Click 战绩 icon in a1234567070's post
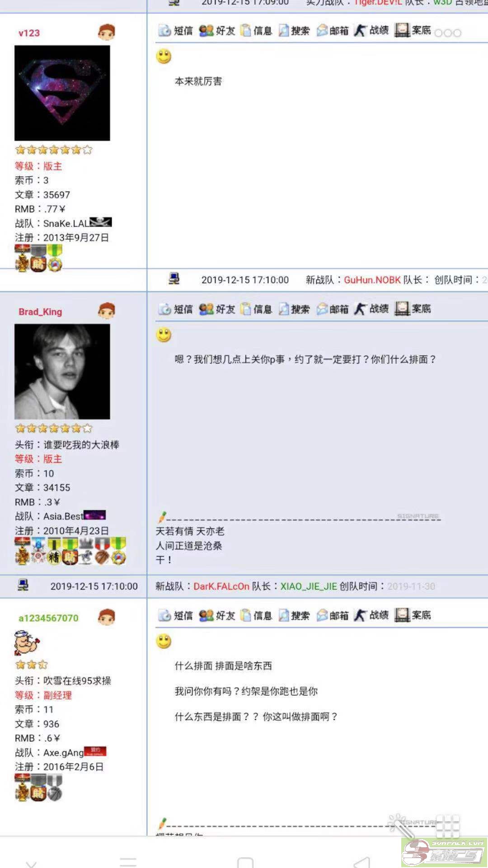488x868 pixels. (x=371, y=615)
